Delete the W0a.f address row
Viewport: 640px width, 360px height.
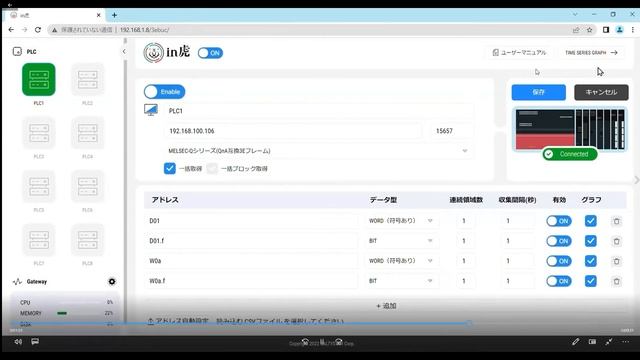click(616, 281)
